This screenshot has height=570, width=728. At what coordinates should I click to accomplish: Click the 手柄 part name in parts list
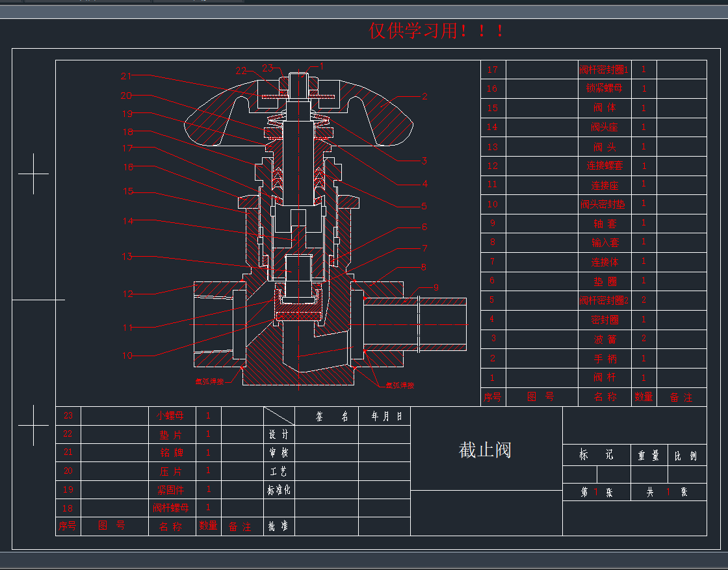[604, 358]
